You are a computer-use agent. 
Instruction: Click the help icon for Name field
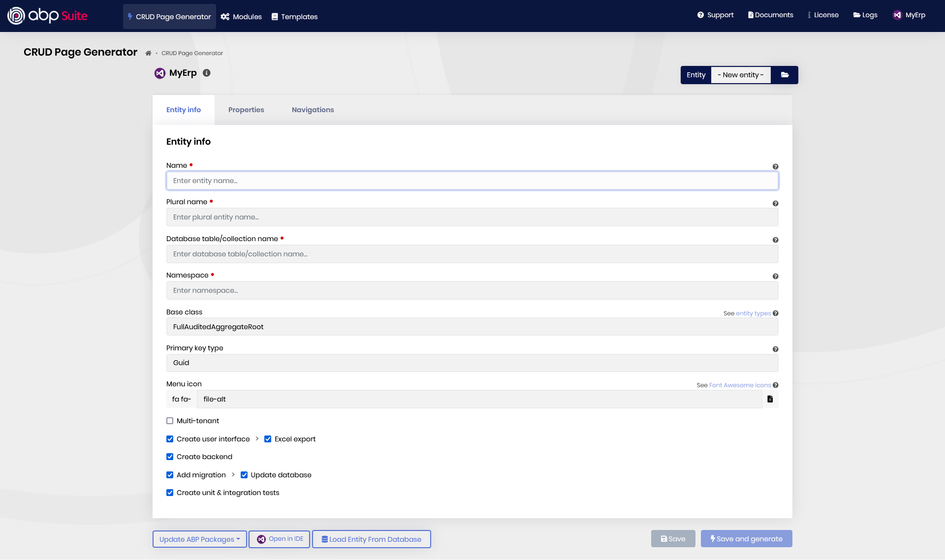click(775, 167)
